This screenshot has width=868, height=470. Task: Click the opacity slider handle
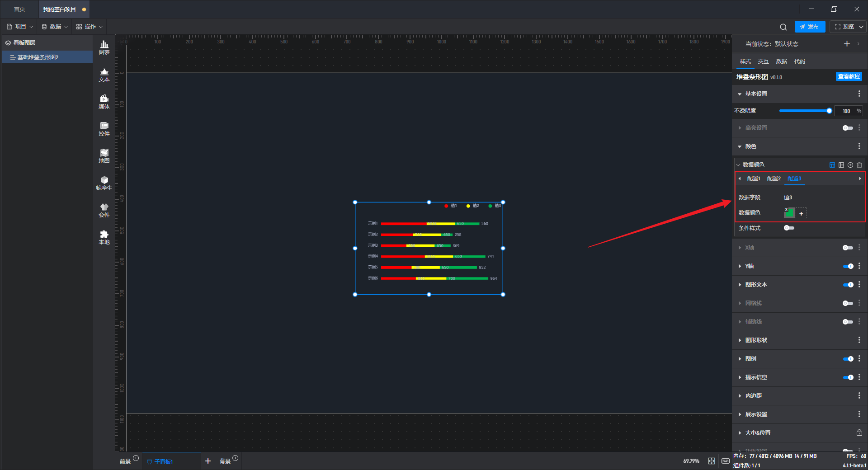click(x=829, y=111)
